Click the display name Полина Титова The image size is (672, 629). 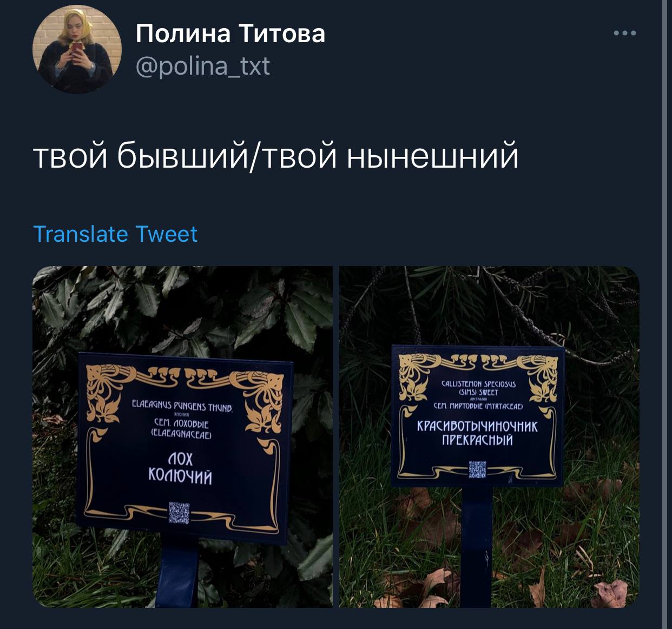(x=230, y=33)
